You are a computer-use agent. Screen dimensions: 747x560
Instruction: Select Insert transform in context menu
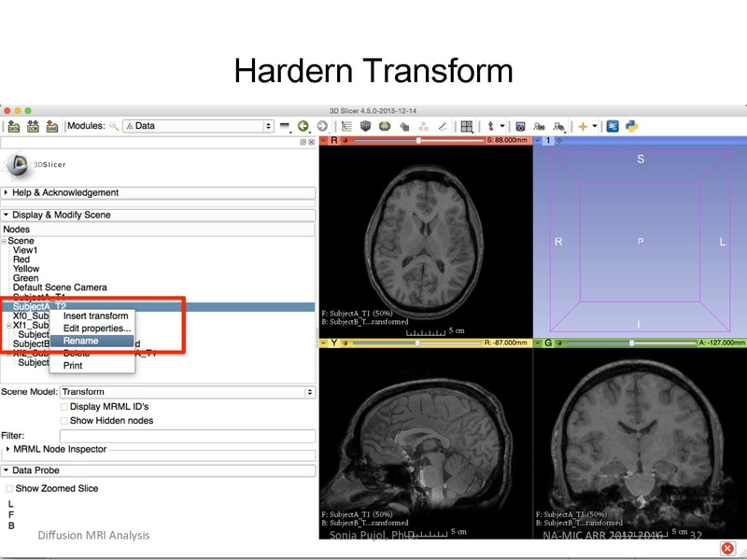pyautogui.click(x=95, y=316)
